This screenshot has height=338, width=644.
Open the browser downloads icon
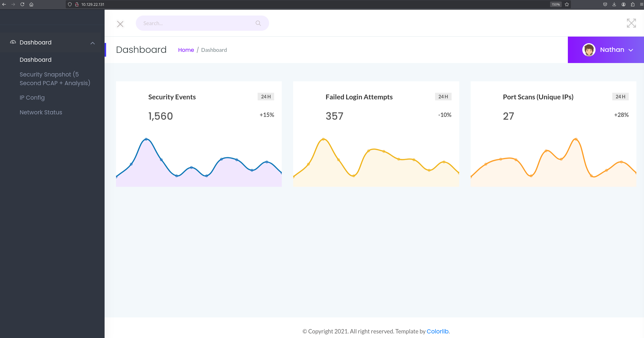click(x=614, y=4)
